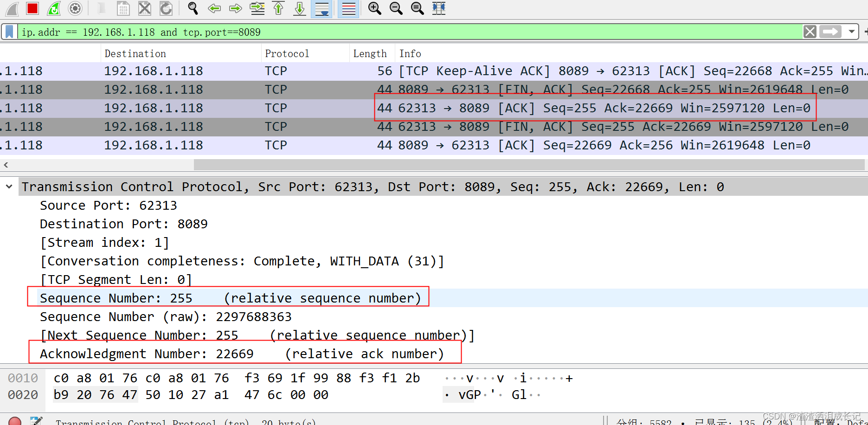Edit the display filter expression field
The image size is (868, 425).
click(x=410, y=32)
